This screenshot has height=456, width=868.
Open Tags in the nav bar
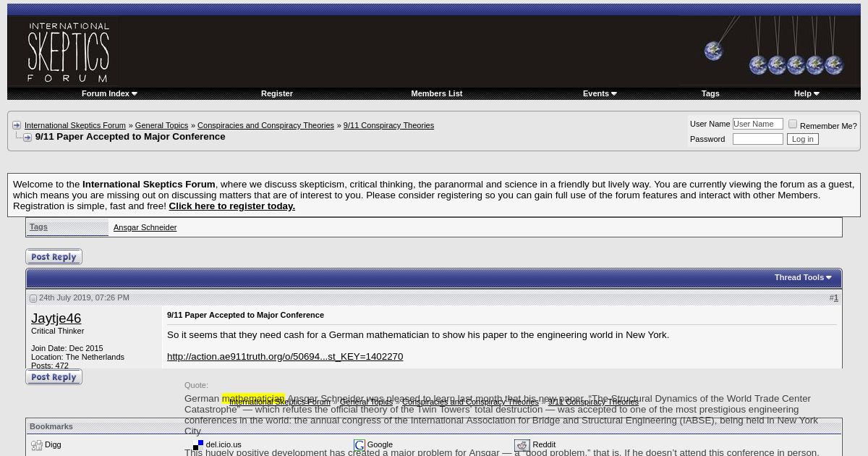tap(710, 93)
